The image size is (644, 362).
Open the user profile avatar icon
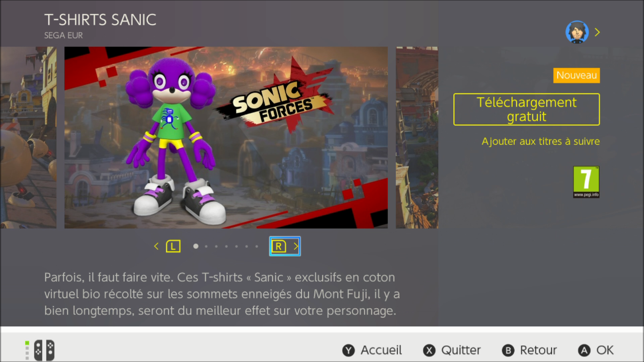577,32
